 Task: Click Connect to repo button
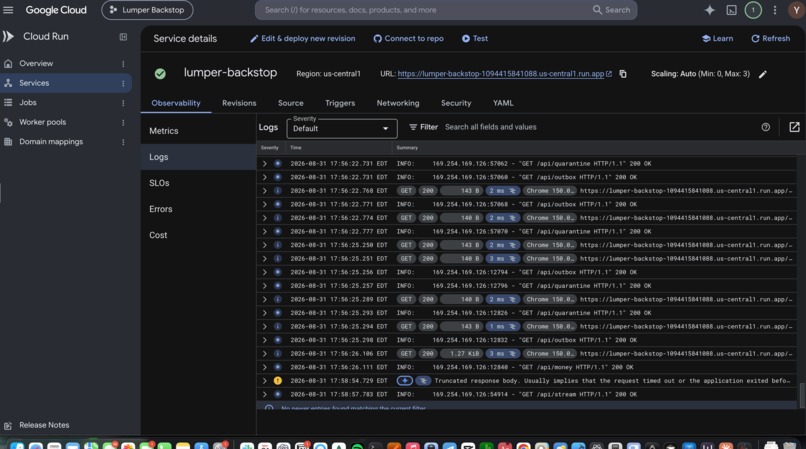click(x=408, y=39)
